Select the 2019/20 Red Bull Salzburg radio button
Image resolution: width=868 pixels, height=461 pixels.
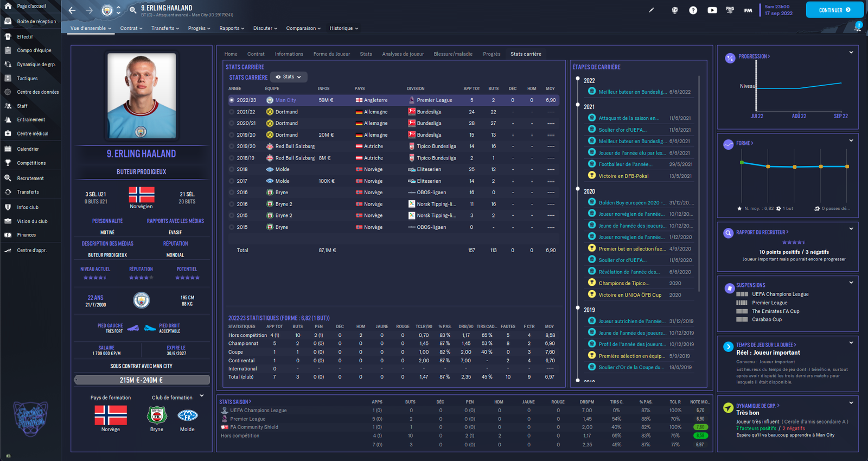[x=232, y=146]
